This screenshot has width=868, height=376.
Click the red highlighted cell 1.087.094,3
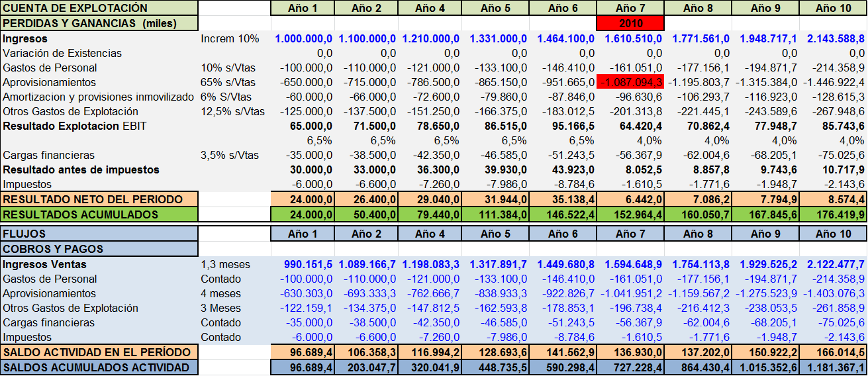point(630,82)
